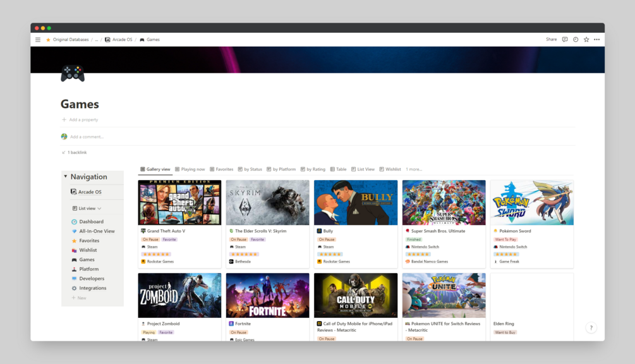
Task: Click the Playing tag on Project Zomboid
Action: pos(148,332)
